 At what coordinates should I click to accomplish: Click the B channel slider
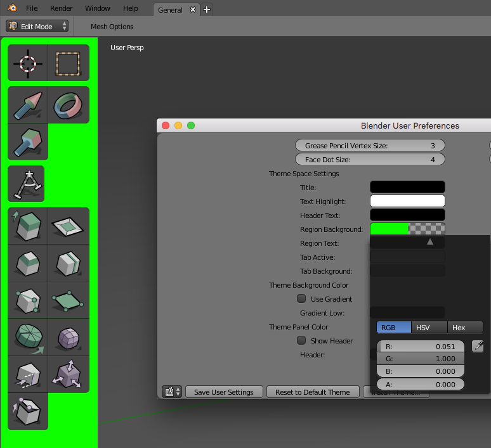point(420,371)
